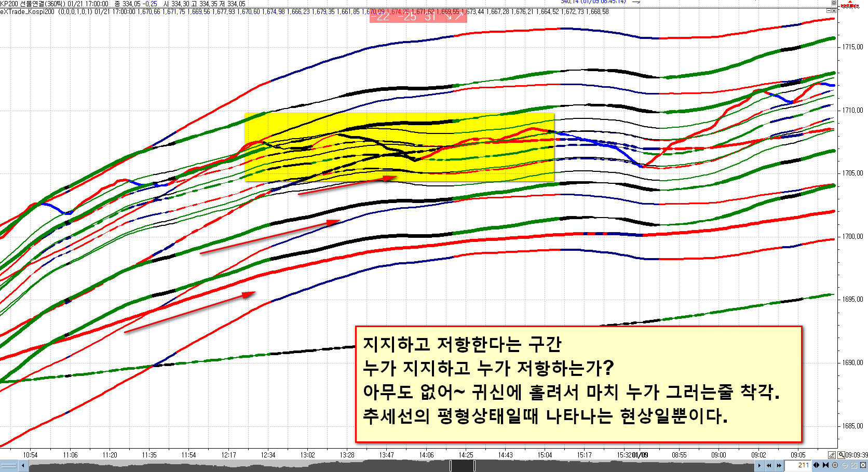Image resolution: width=868 pixels, height=472 pixels.
Task: Click the X delete-drawings icon
Action: click(x=863, y=466)
